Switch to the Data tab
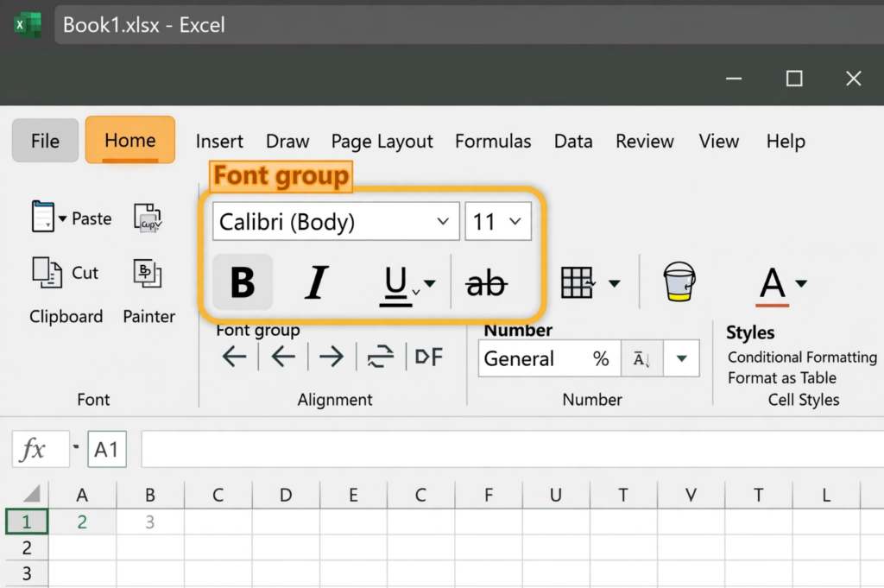 (x=573, y=141)
